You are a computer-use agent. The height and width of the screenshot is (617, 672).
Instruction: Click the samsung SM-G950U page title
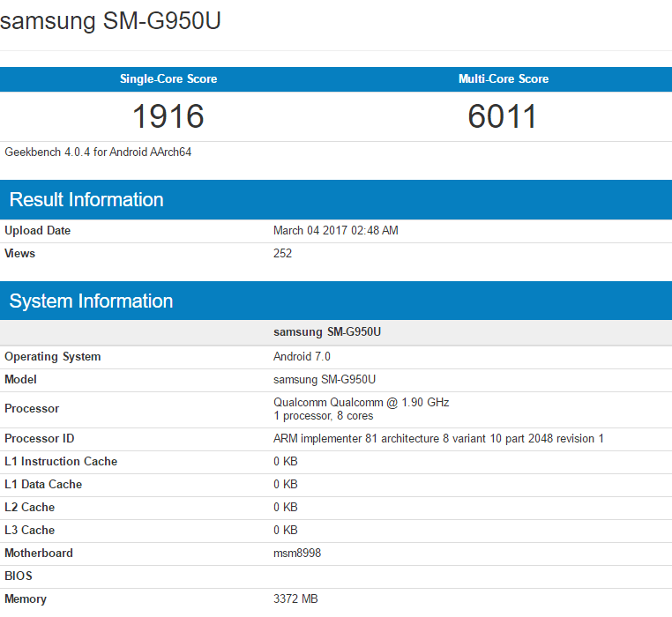pos(110,21)
